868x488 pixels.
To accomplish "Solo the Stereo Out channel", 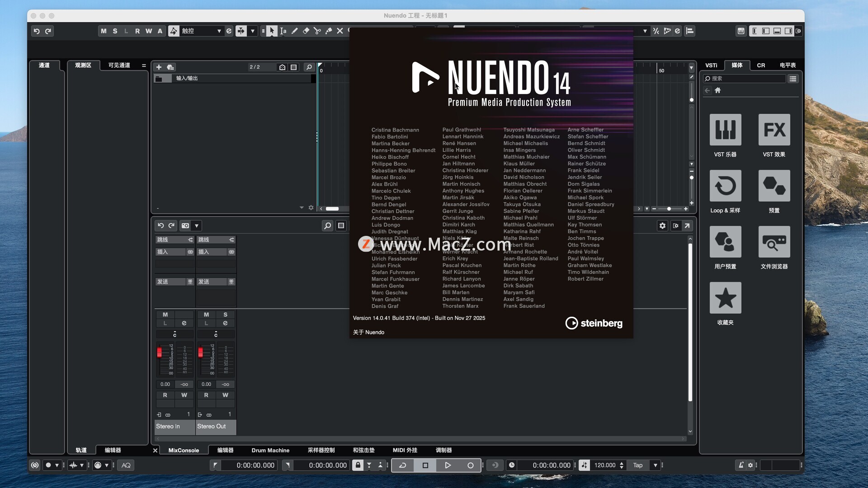I will pos(225,314).
